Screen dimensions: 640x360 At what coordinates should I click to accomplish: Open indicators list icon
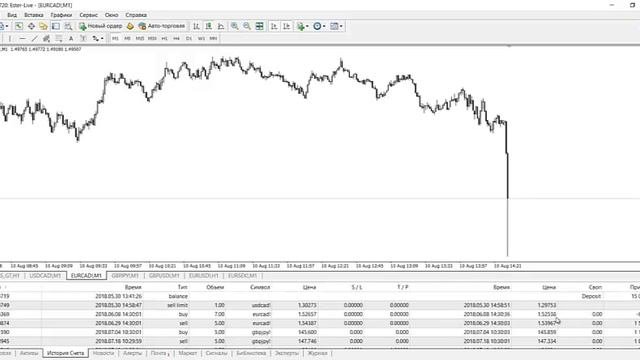[x=301, y=26]
